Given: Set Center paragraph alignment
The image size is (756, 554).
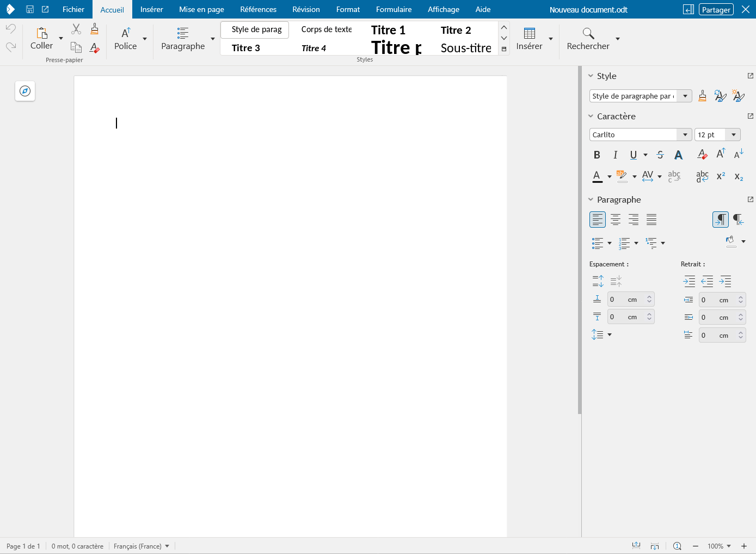Looking at the screenshot, I should pyautogui.click(x=616, y=220).
